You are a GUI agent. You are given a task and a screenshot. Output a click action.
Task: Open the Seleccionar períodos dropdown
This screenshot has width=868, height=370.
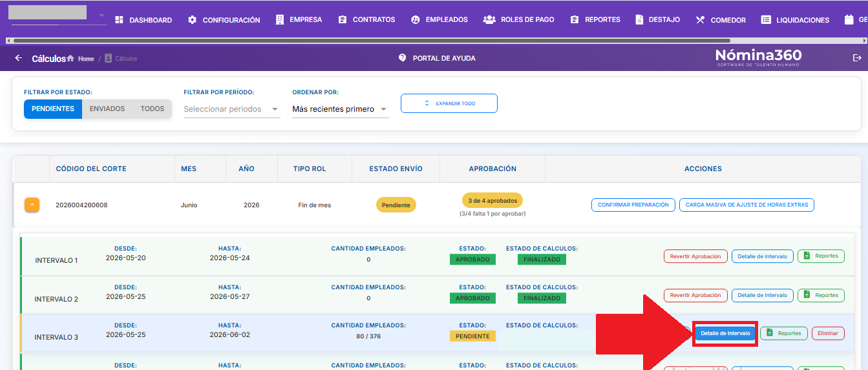(232, 109)
